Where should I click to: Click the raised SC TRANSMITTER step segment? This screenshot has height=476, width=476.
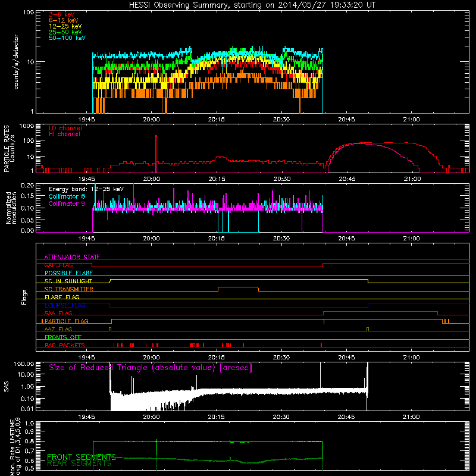pyautogui.click(x=239, y=287)
